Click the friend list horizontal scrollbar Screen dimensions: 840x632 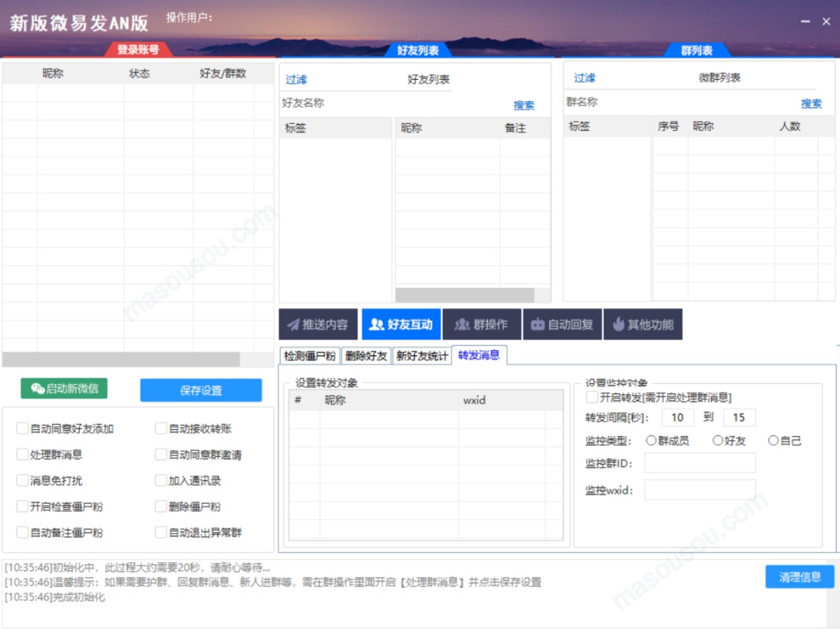tap(465, 295)
